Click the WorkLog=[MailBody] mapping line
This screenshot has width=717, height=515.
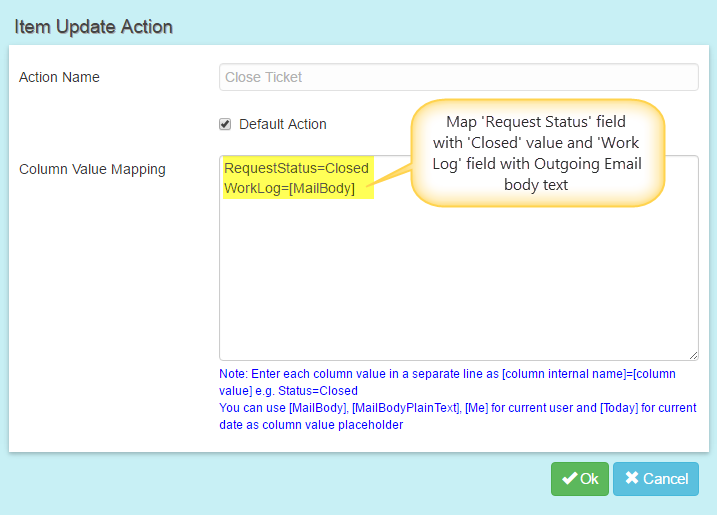pos(289,188)
